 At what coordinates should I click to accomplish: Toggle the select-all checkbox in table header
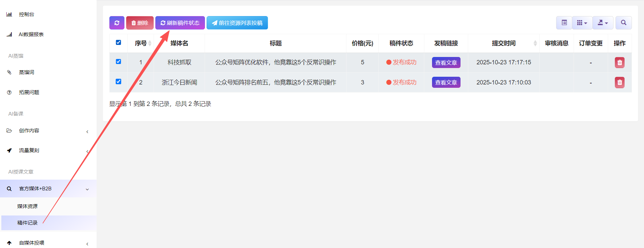point(118,43)
